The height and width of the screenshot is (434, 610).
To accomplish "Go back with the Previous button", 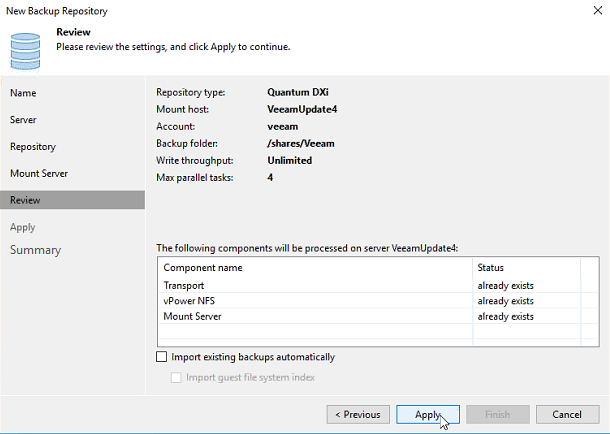I will 357,414.
